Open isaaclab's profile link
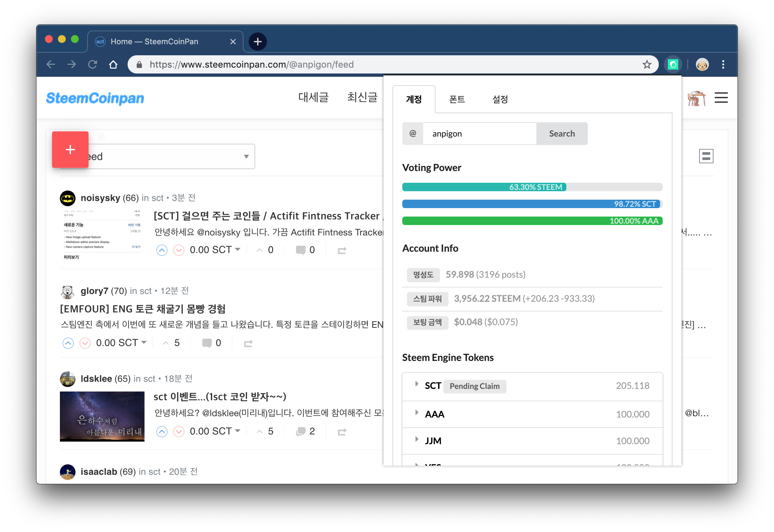The height and width of the screenshot is (532, 774). tap(99, 472)
